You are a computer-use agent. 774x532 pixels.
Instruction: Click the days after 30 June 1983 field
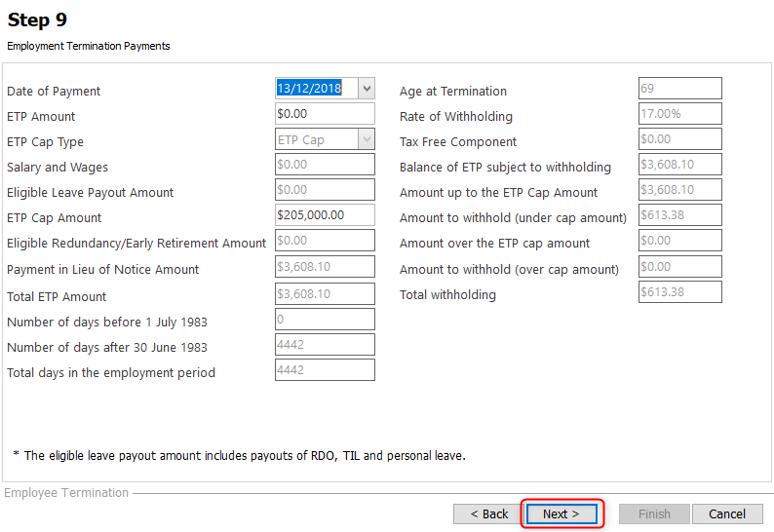325,345
